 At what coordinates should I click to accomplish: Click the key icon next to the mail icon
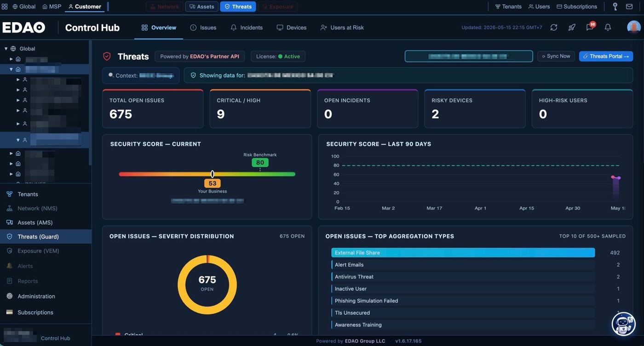(615, 6)
